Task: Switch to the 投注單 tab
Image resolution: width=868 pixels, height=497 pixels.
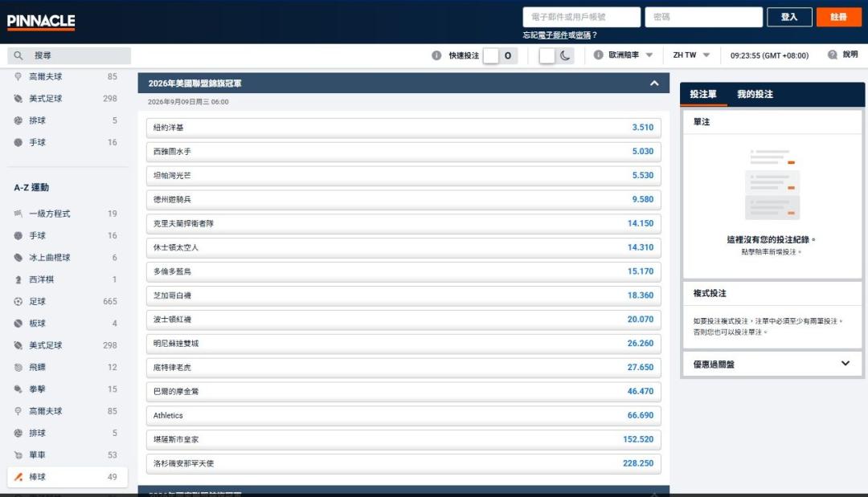Action: click(703, 94)
